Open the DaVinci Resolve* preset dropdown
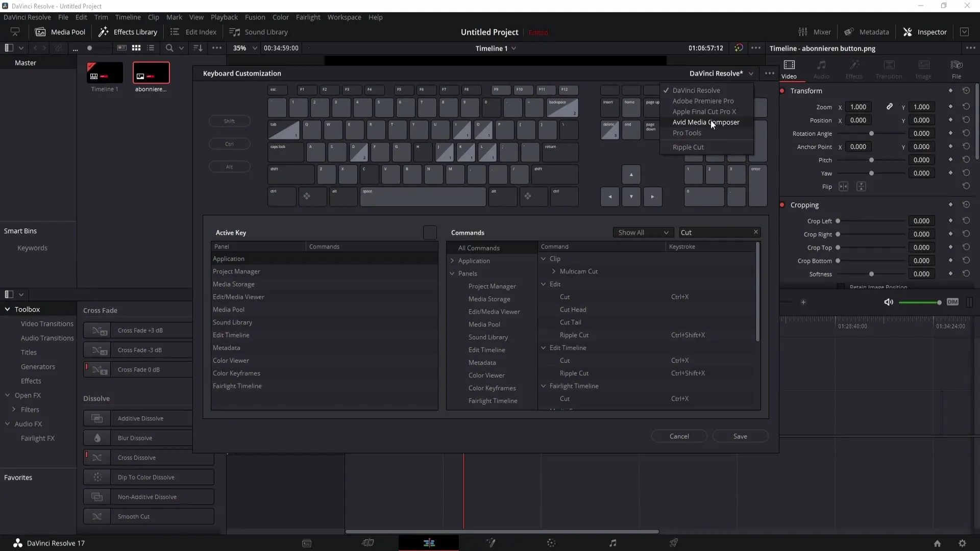The width and height of the screenshot is (980, 551). [721, 73]
